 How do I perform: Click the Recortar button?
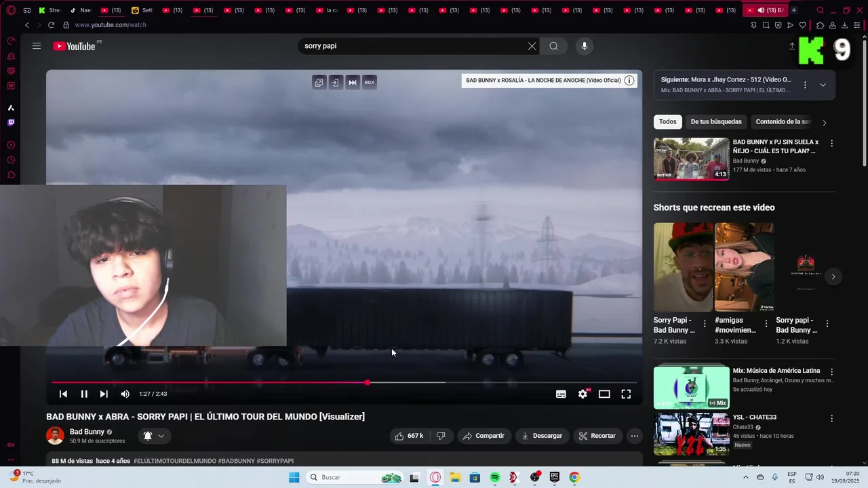pos(597,436)
